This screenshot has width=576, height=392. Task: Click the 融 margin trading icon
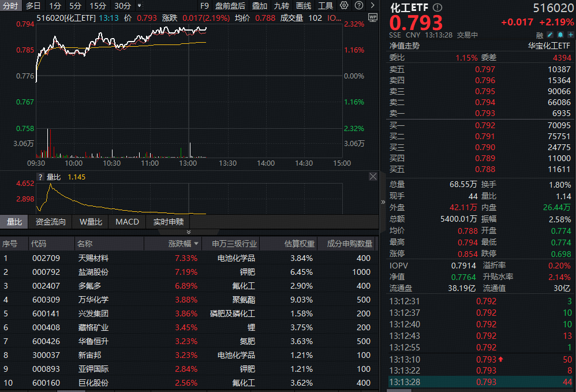pyautogui.click(x=539, y=35)
